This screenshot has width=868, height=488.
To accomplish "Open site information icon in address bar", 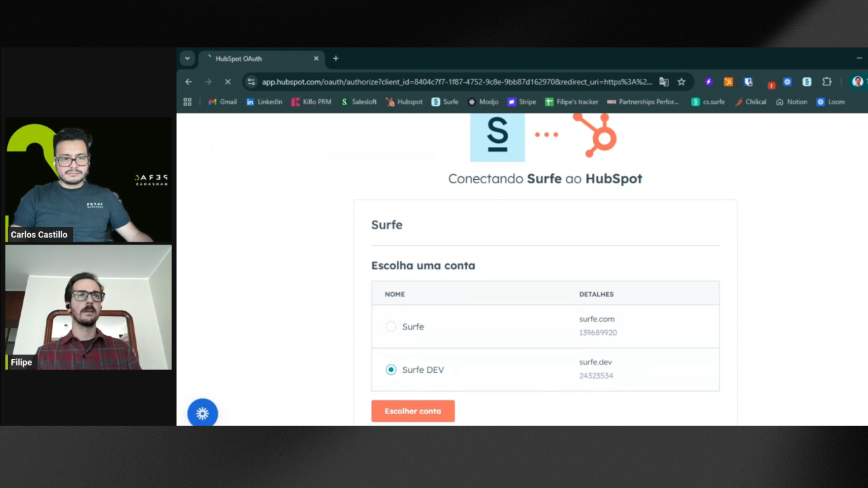I will [251, 82].
